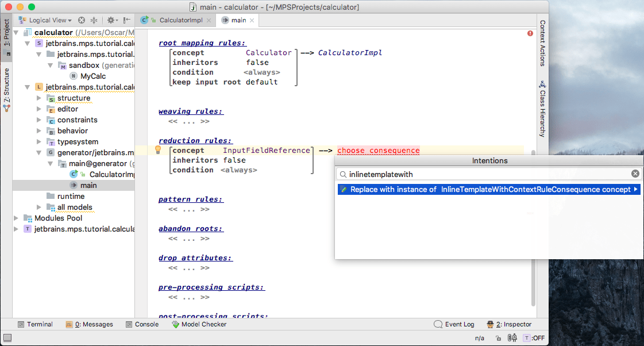The image size is (644, 346).
Task: Click the locate/scroll-from-source target icon
Action: tap(82, 20)
